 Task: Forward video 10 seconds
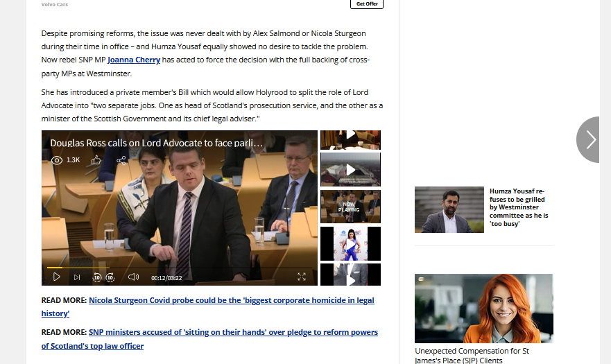click(x=110, y=277)
